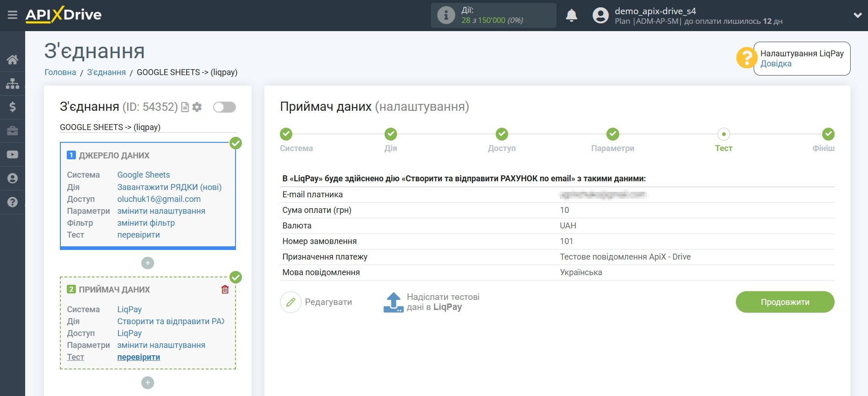Click receiver змінити налаштування link
The image size is (868, 396).
click(161, 345)
